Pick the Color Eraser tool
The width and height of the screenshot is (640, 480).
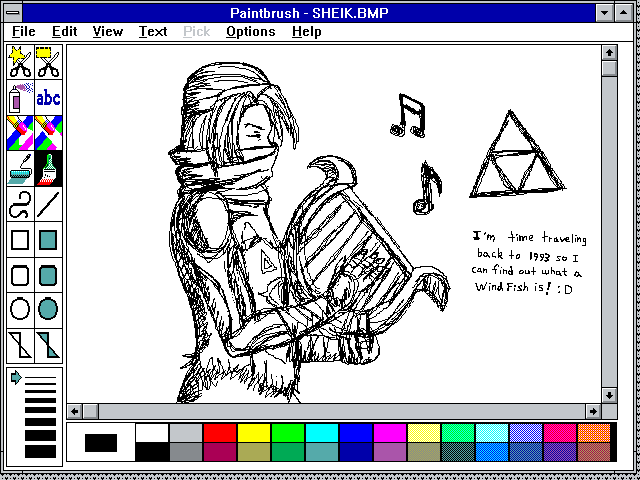click(20, 133)
